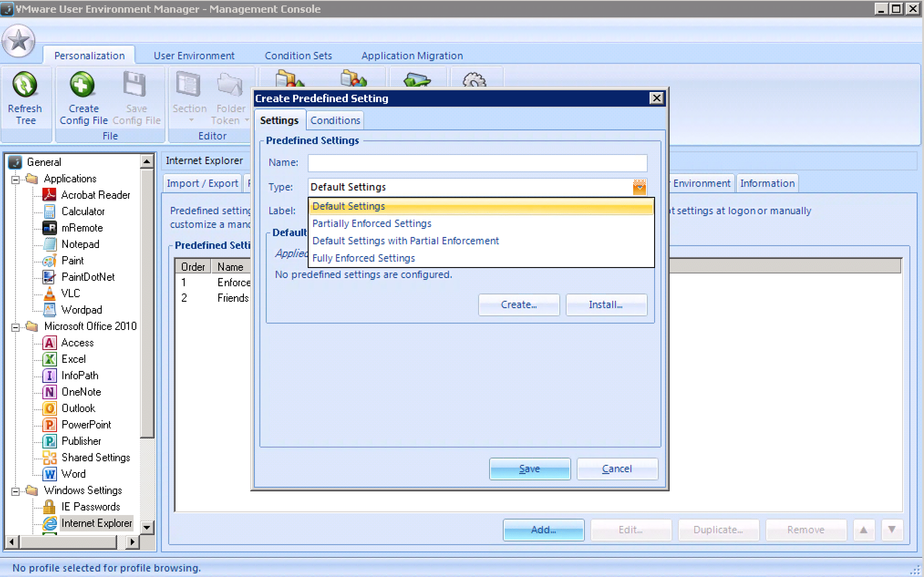This screenshot has height=577, width=924.
Task: Select the VLC cone icon
Action: click(x=49, y=294)
